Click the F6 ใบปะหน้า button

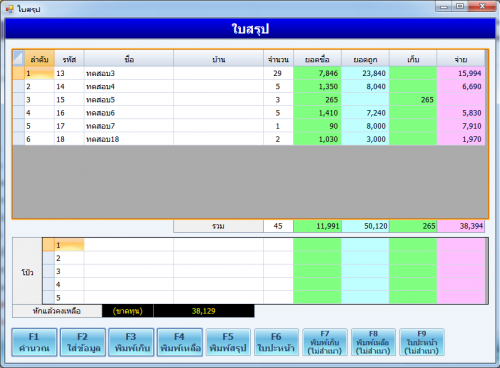click(x=276, y=342)
